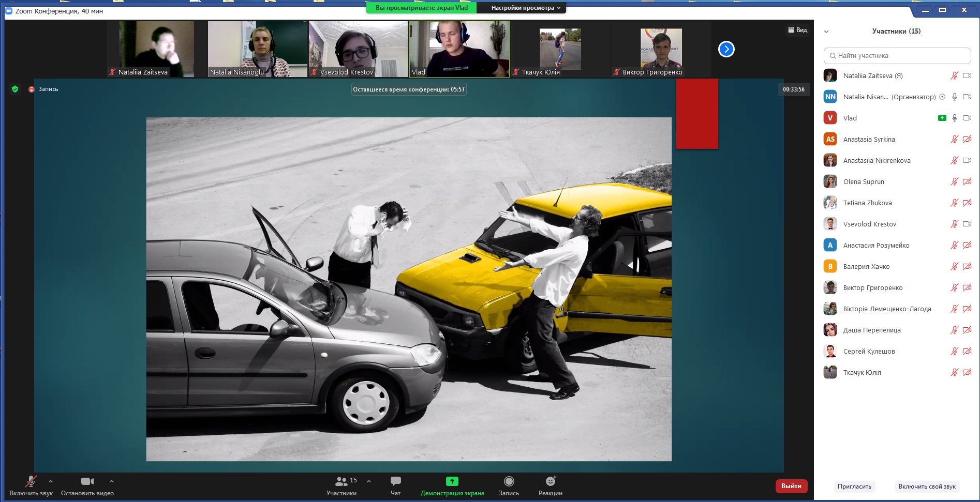980x502 pixels.
Task: Collapse the participants panel chevron
Action: [x=826, y=32]
